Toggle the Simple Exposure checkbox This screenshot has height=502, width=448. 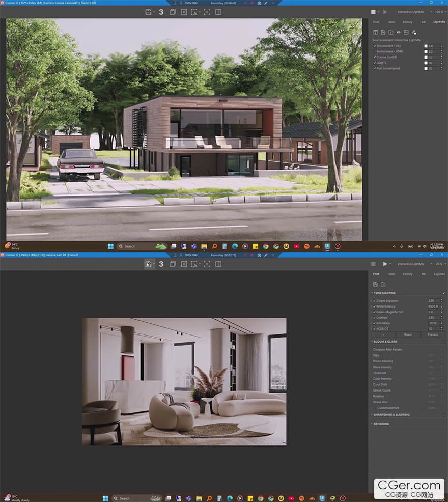[x=374, y=301]
